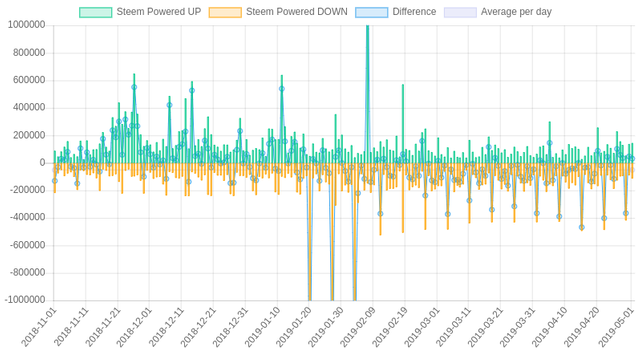The image size is (640, 361).
Task: Click the orange Steem Powered DOWN legend swatch
Action: pyautogui.click(x=225, y=12)
